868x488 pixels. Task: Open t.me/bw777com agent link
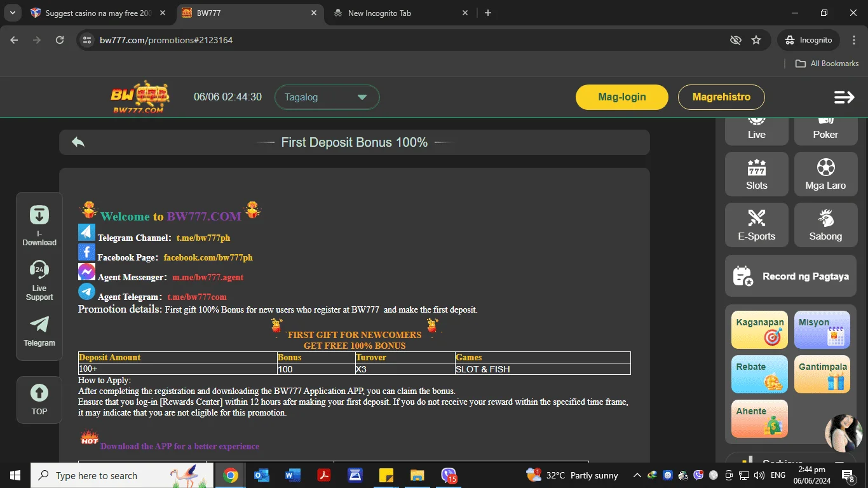click(197, 297)
